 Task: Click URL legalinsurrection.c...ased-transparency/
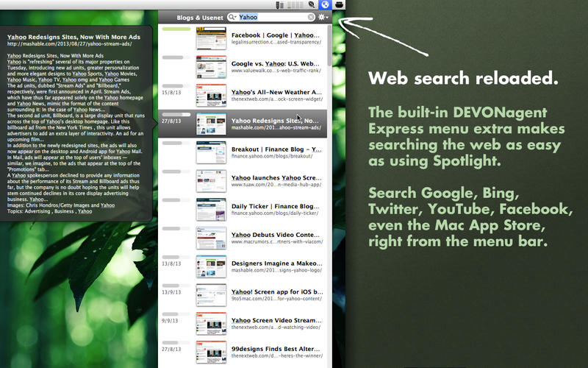[x=276, y=42]
